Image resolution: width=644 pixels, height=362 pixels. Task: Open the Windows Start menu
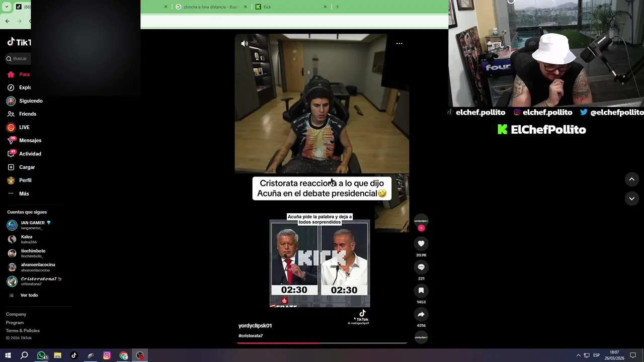pyautogui.click(x=8, y=355)
